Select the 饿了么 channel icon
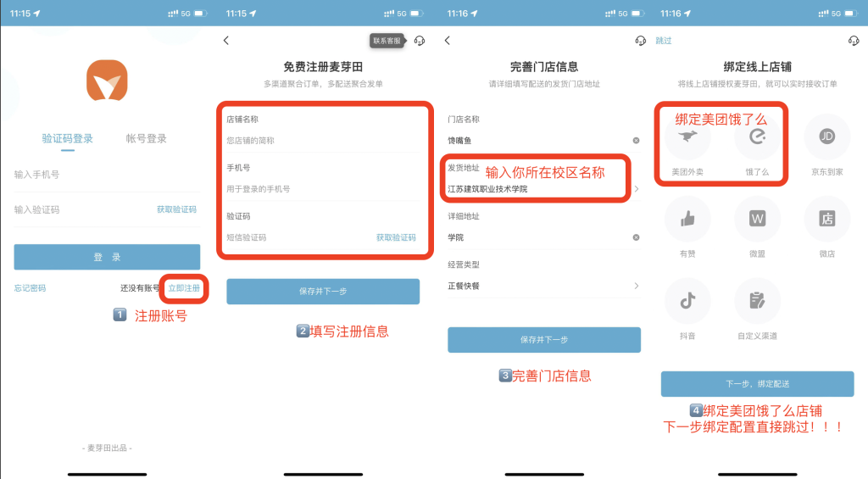 757,137
